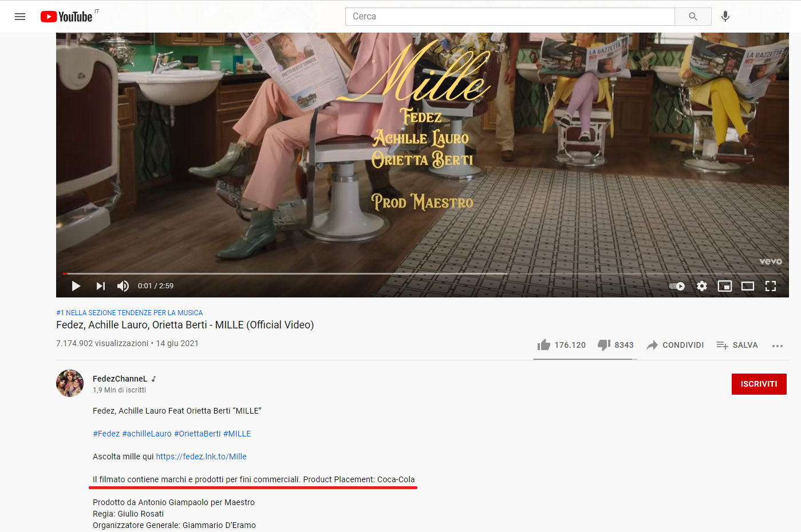The width and height of the screenshot is (801, 532).
Task: Mute the video volume
Action: pos(123,286)
